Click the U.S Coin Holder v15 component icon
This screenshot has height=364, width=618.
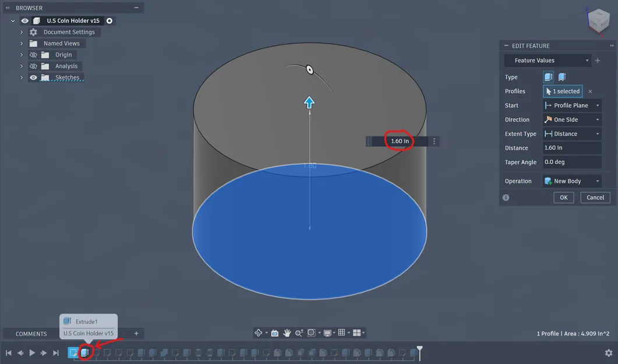coord(37,20)
